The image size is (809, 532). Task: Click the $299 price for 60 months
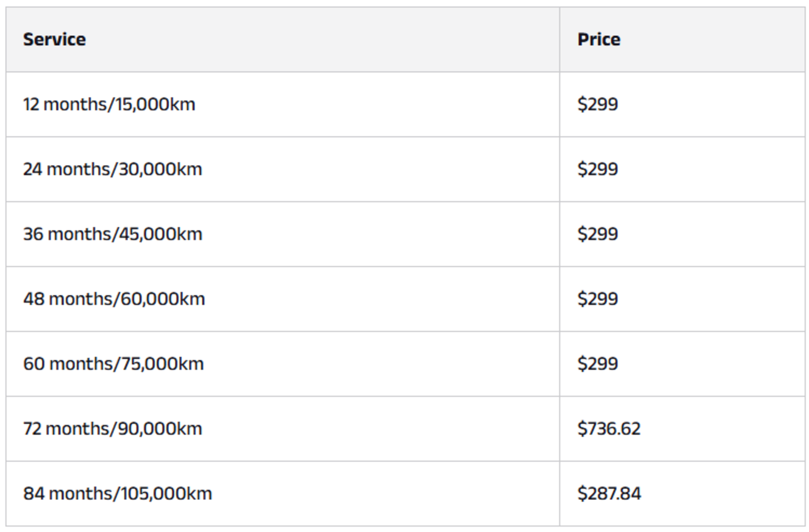[x=597, y=364]
